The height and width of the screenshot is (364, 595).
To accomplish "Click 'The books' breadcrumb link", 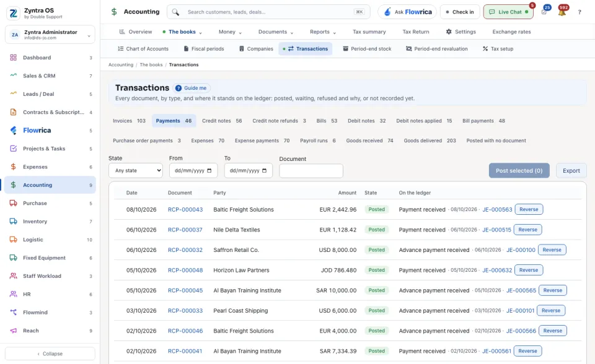I will point(151,65).
